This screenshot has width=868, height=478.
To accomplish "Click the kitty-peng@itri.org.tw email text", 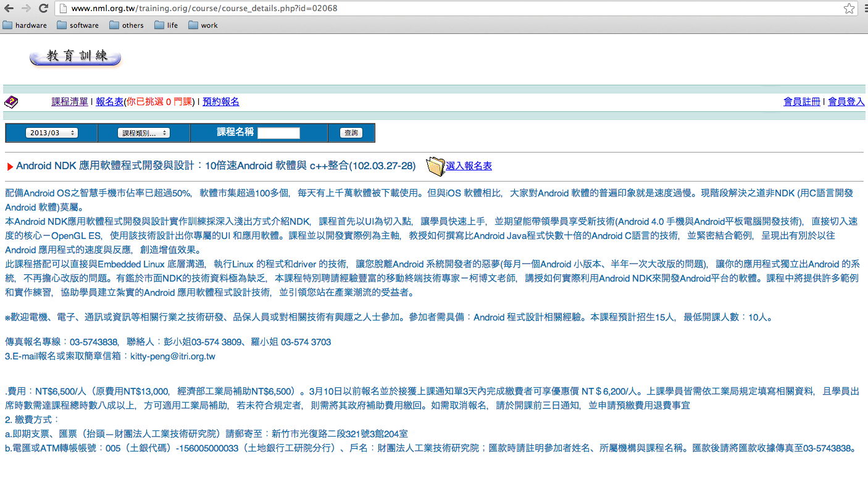I will (x=172, y=356).
